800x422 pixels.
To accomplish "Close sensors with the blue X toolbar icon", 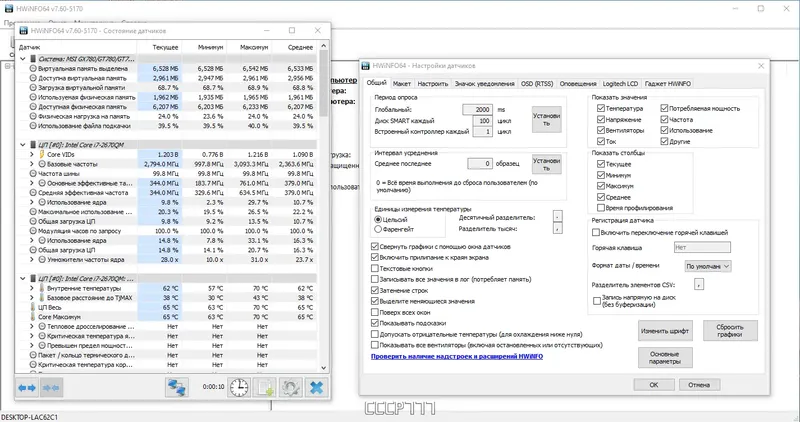I will tap(316, 387).
